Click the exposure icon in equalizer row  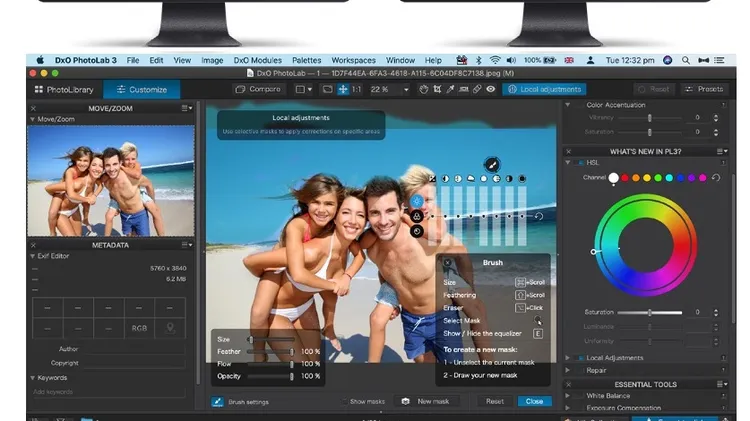click(x=432, y=178)
